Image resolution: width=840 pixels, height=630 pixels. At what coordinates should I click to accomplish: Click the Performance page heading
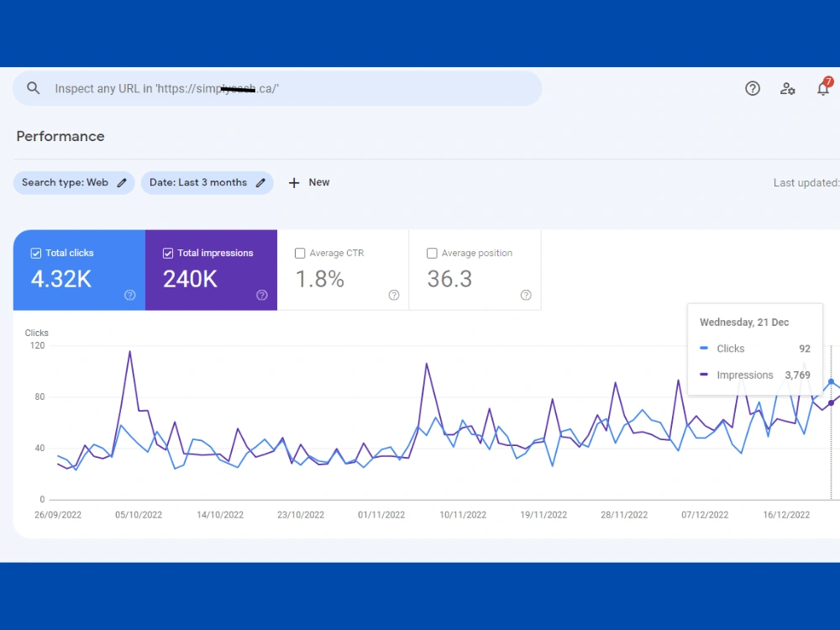click(60, 136)
